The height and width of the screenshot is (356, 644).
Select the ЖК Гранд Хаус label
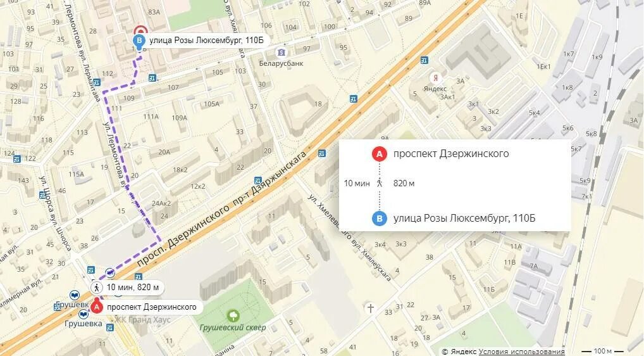[x=142, y=319]
